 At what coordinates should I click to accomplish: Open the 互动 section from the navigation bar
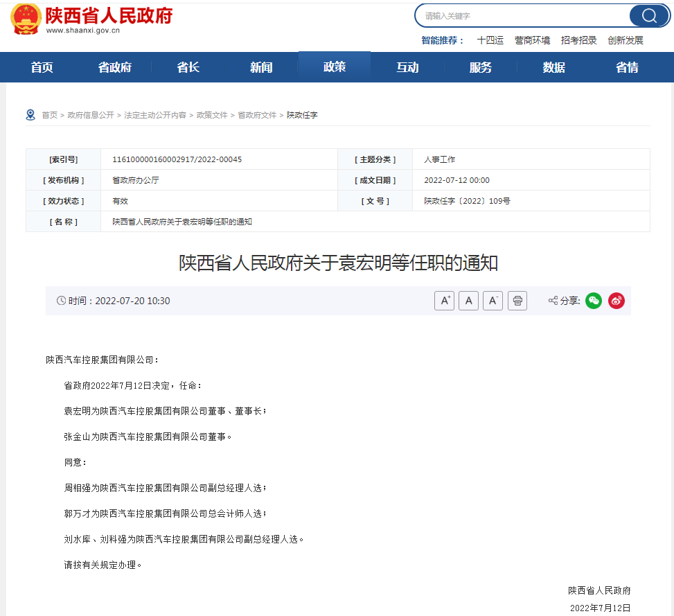[407, 67]
